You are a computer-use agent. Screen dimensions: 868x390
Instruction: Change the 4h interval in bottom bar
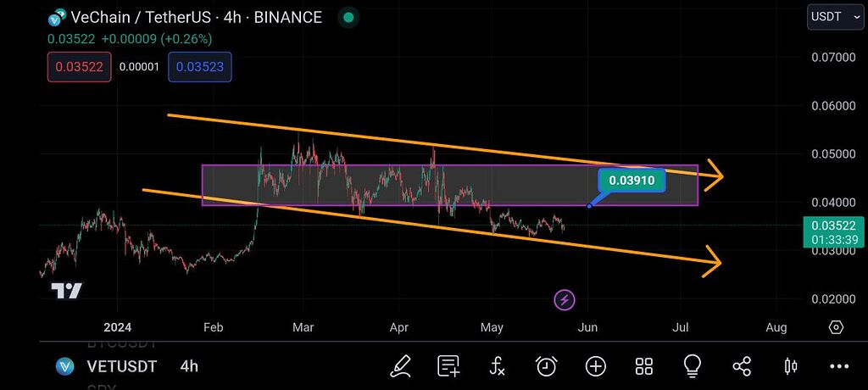point(189,366)
